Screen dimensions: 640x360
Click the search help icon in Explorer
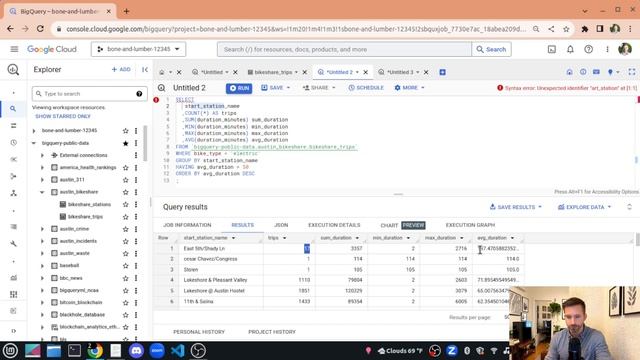coord(139,94)
